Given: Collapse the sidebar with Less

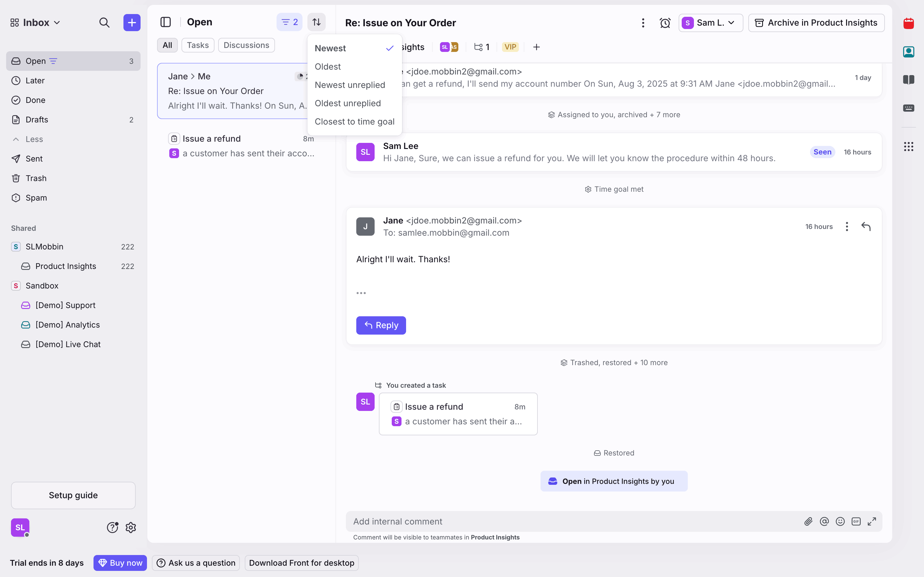Looking at the screenshot, I should 34,139.
